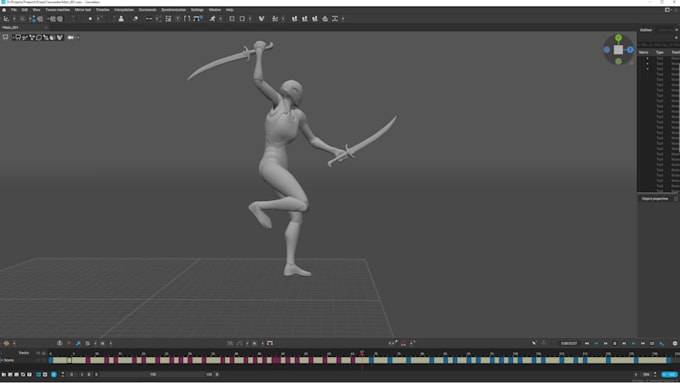Click the left circle on view gizmo
The width and height of the screenshot is (680, 383).
[x=607, y=50]
